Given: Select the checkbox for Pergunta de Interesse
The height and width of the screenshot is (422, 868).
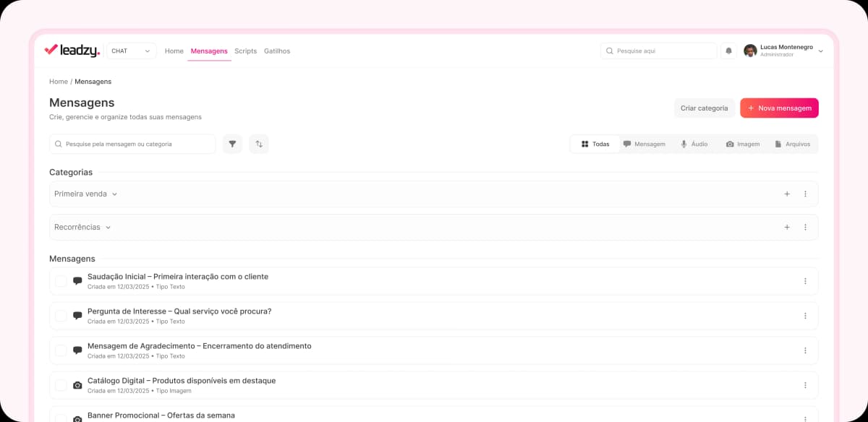Looking at the screenshot, I should point(61,316).
